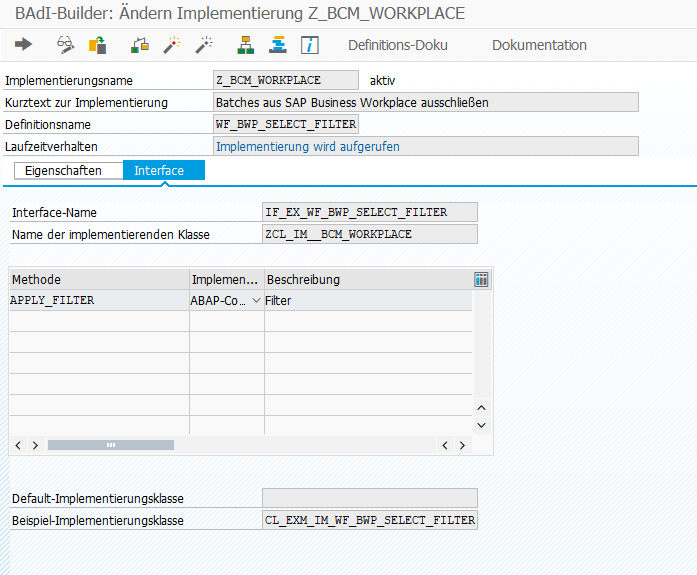This screenshot has width=697, height=575.
Task: Click the right-side scroll-right arrow
Action: pyautogui.click(x=462, y=445)
